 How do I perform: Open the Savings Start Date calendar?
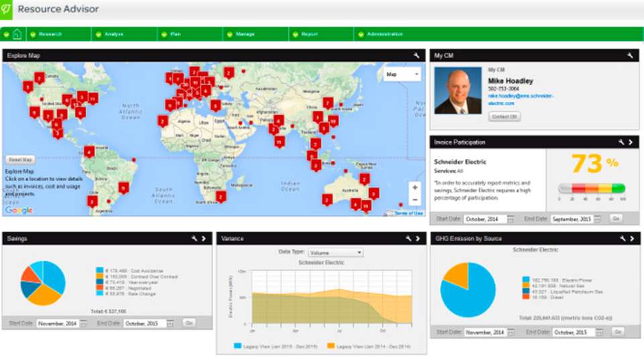tap(84, 323)
